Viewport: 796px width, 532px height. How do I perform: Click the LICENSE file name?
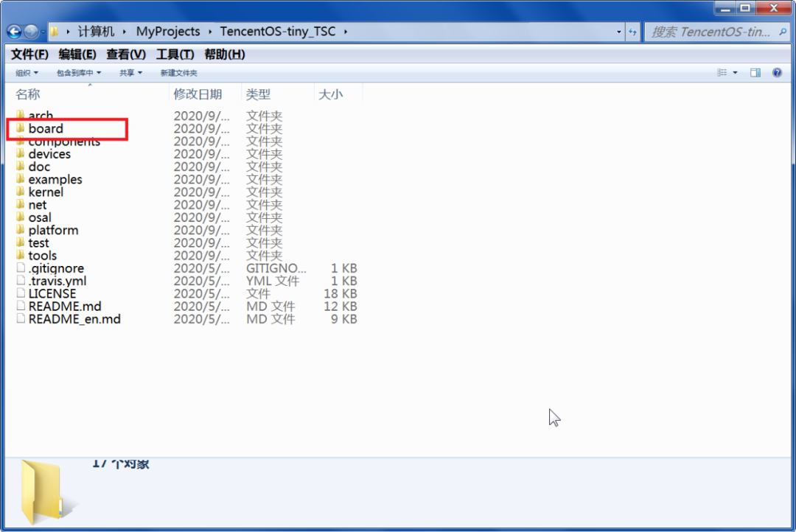pos(52,293)
